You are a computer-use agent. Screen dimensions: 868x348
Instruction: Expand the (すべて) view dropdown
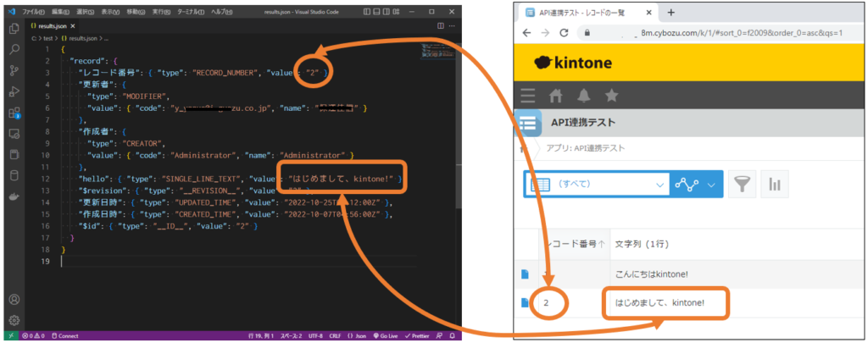click(597, 185)
